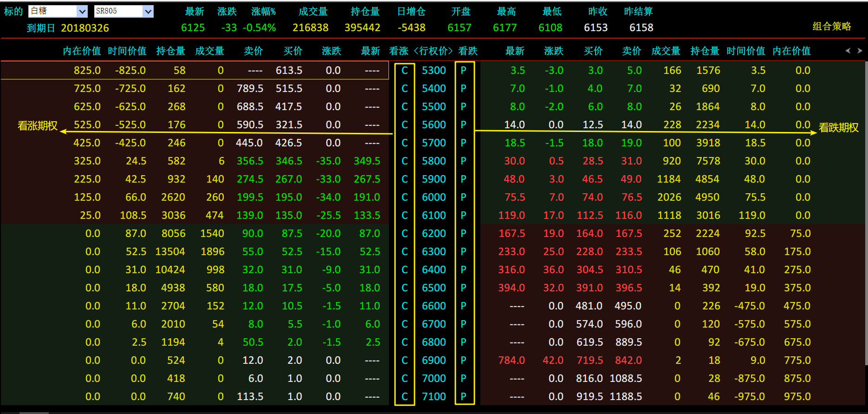Select call C for strike 5300
868x414 pixels.
pos(405,71)
